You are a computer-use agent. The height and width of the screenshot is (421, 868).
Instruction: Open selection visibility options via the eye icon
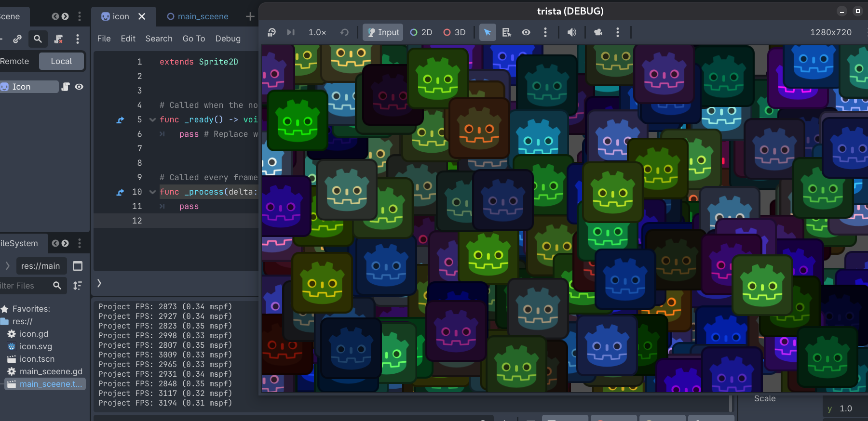[x=526, y=32]
